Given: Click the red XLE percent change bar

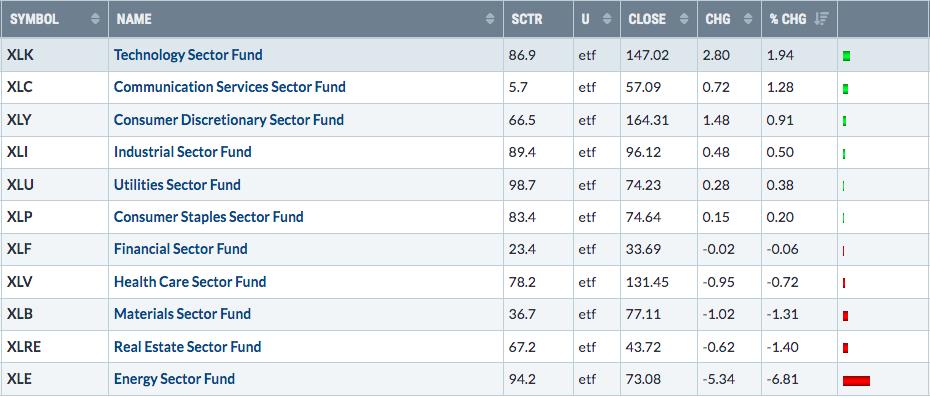Looking at the screenshot, I should point(856,381).
